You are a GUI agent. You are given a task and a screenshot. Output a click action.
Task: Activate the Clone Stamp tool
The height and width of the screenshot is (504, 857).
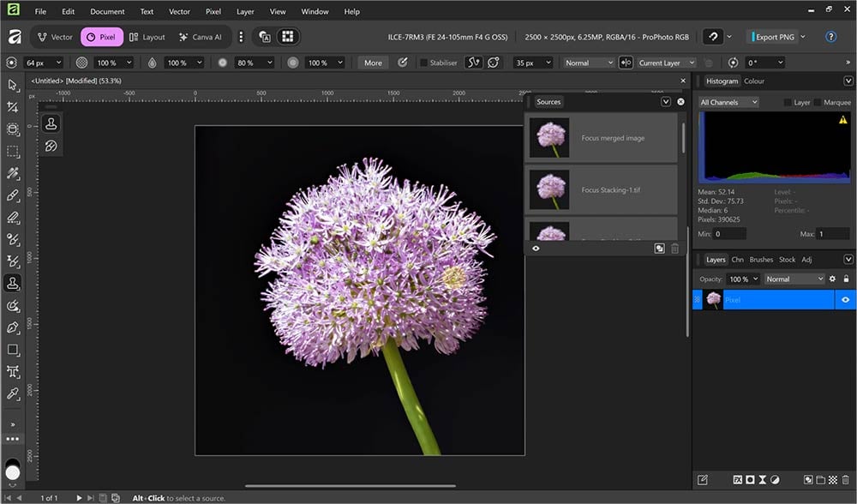tap(12, 283)
